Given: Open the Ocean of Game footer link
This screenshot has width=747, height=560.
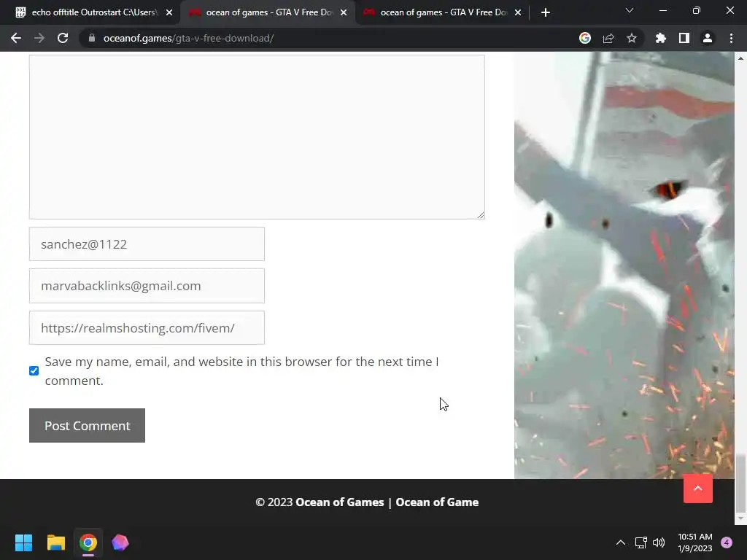Looking at the screenshot, I should point(437,502).
